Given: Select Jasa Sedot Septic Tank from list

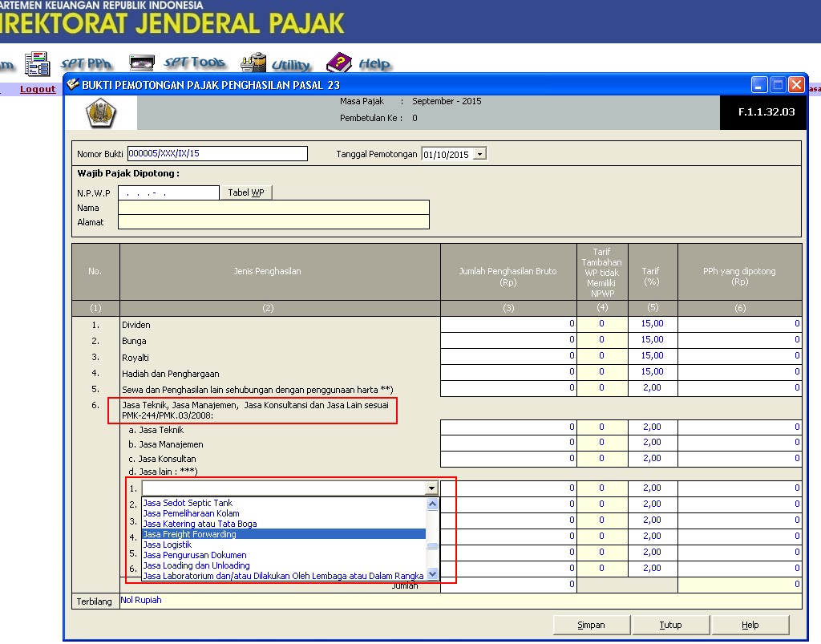Looking at the screenshot, I should click(x=284, y=503).
